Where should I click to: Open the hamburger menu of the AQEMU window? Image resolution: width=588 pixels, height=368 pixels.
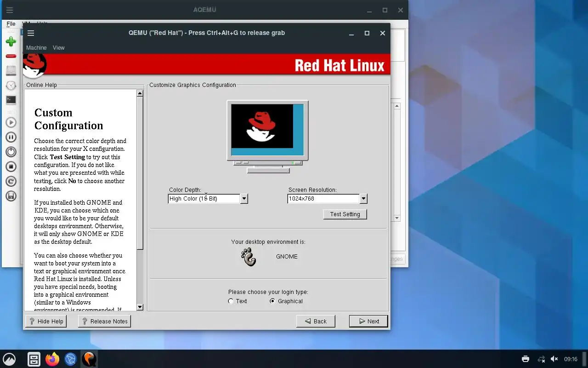[x=10, y=10]
